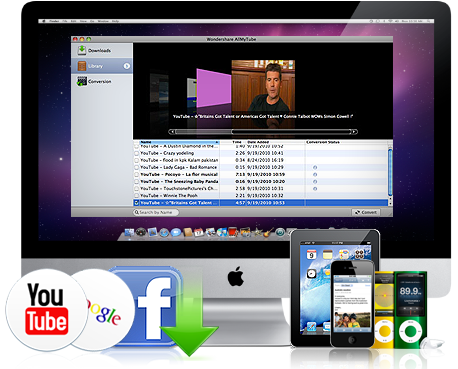Viewport: 458px width, 369px height.
Task: Click the center video thumbnail preview
Action: pos(263,85)
